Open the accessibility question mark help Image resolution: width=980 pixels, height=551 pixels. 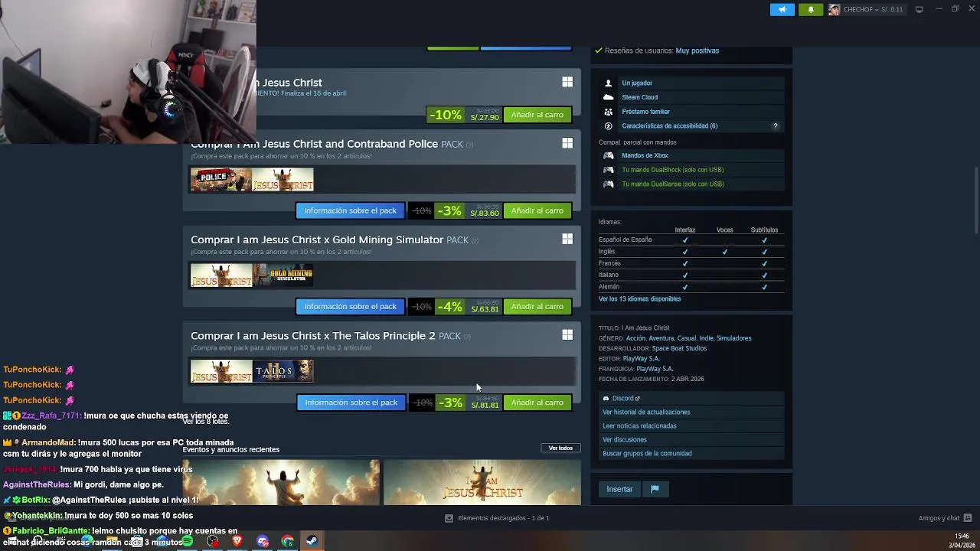click(775, 126)
